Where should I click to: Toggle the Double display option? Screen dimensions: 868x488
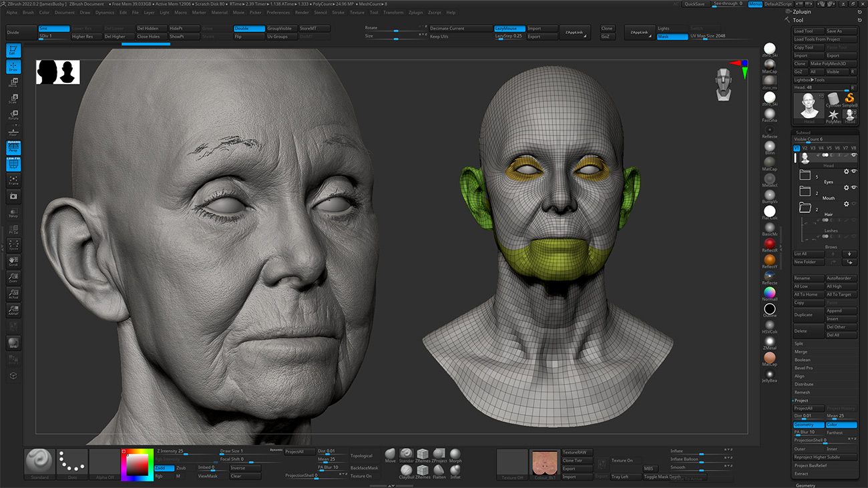coord(249,29)
